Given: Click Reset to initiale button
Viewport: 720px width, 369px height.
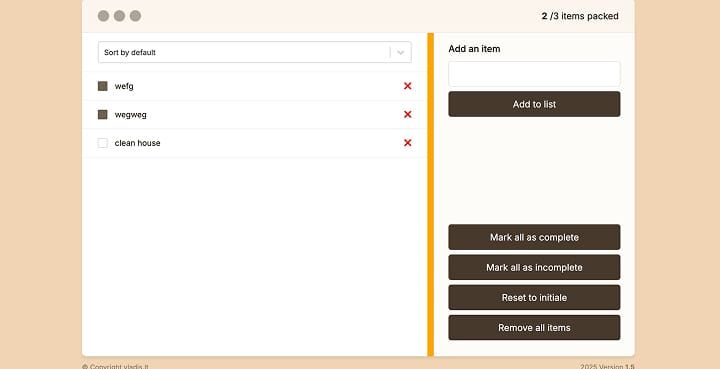Looking at the screenshot, I should [x=534, y=297].
